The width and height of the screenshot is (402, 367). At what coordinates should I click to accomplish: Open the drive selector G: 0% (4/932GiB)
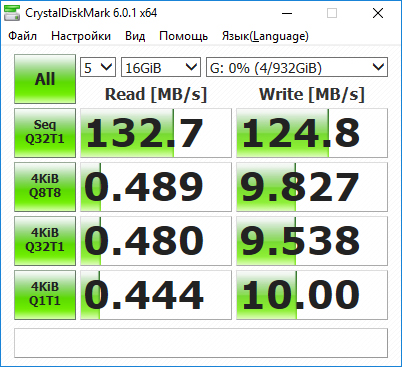point(297,67)
